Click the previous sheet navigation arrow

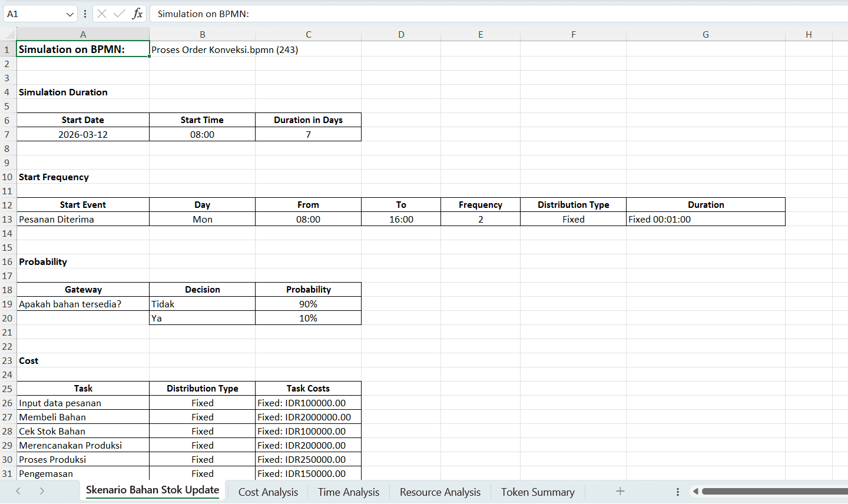pyautogui.click(x=18, y=490)
